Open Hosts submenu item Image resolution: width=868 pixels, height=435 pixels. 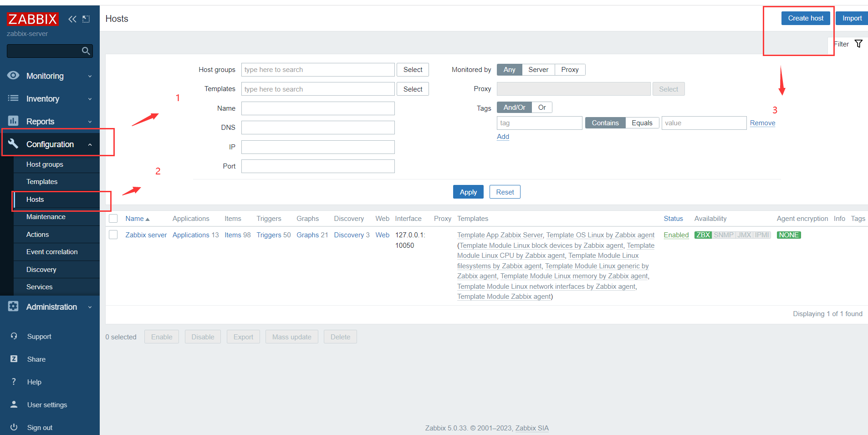coord(56,200)
